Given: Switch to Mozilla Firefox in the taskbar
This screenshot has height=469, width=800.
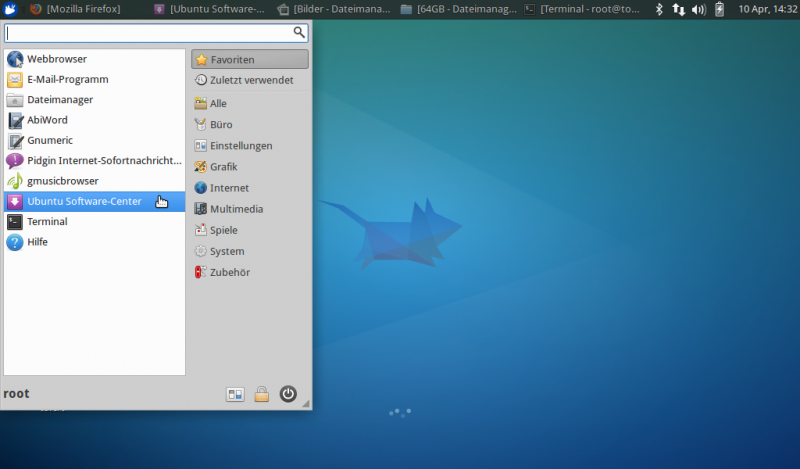Looking at the screenshot, I should pyautogui.click(x=76, y=9).
